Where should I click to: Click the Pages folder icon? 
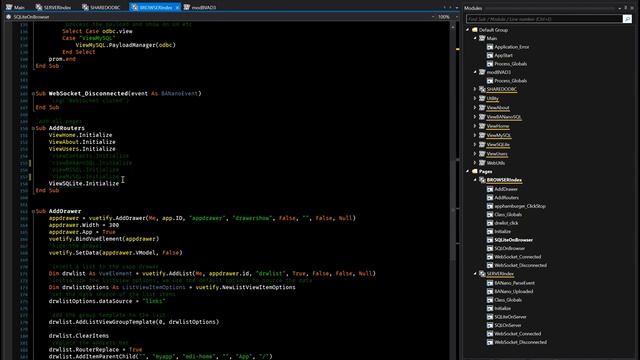coord(475,171)
